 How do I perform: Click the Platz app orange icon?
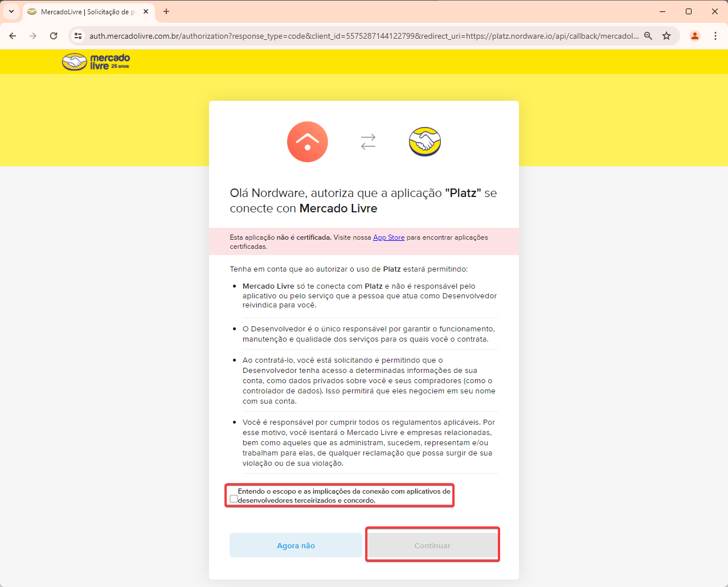pos(308,142)
